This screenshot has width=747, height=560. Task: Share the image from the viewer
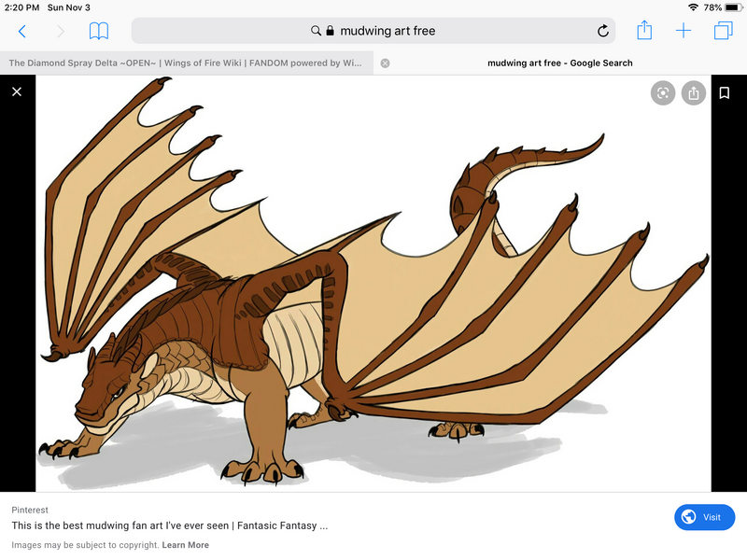[693, 92]
